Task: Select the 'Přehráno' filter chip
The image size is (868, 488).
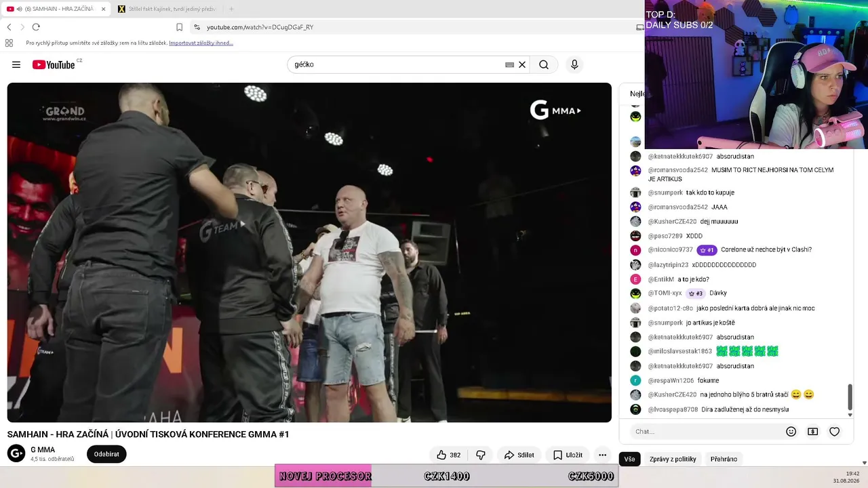Action: coord(724,459)
